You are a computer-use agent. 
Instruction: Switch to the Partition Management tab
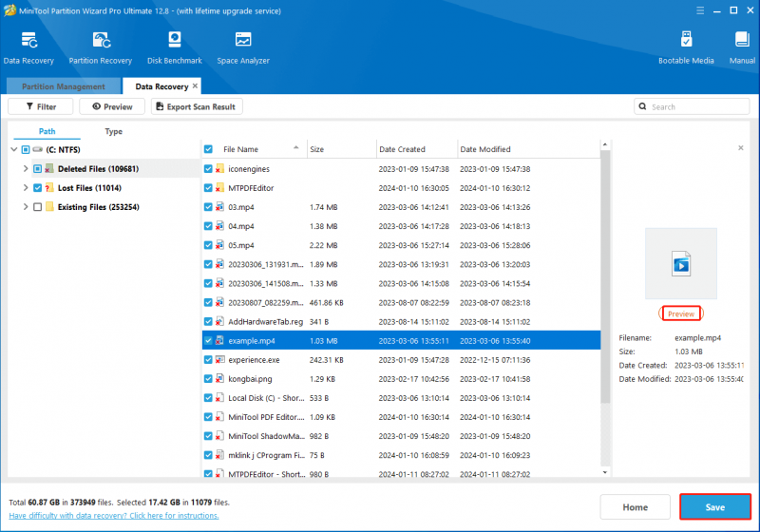(x=64, y=86)
